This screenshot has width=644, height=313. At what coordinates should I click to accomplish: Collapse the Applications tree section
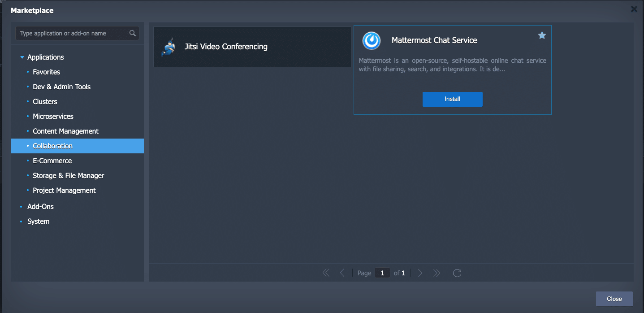22,57
